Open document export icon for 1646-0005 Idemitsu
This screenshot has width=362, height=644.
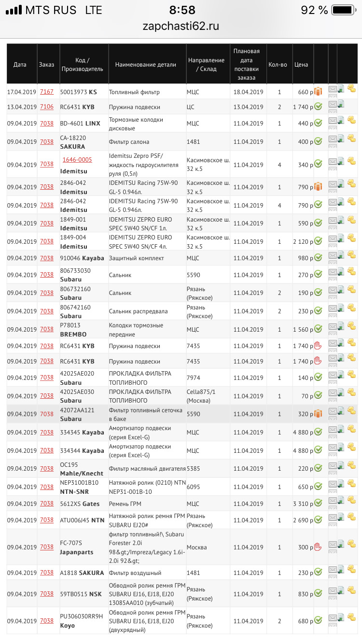pyautogui.click(x=341, y=161)
